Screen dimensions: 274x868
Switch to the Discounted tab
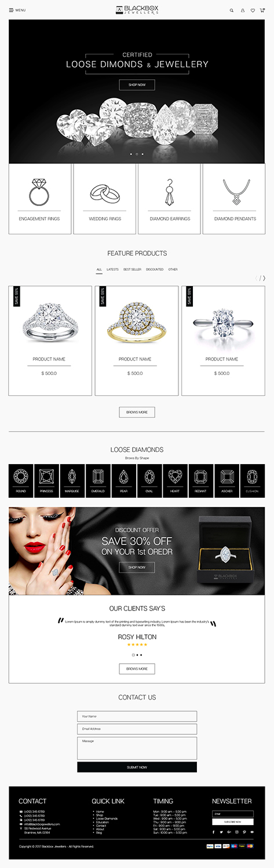click(x=155, y=270)
